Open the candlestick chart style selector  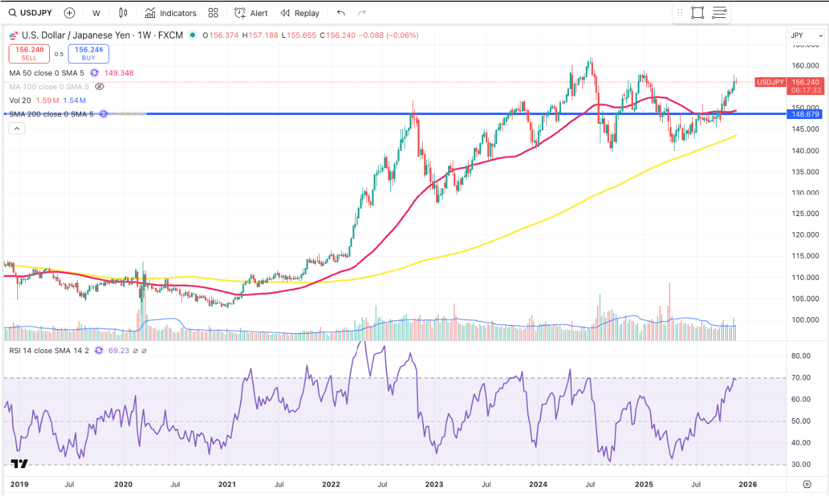point(122,13)
